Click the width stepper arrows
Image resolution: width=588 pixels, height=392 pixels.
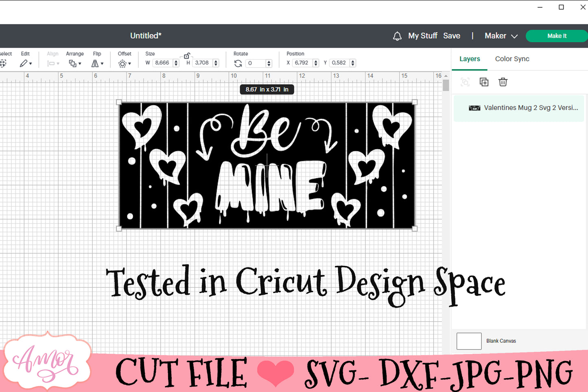(x=176, y=63)
